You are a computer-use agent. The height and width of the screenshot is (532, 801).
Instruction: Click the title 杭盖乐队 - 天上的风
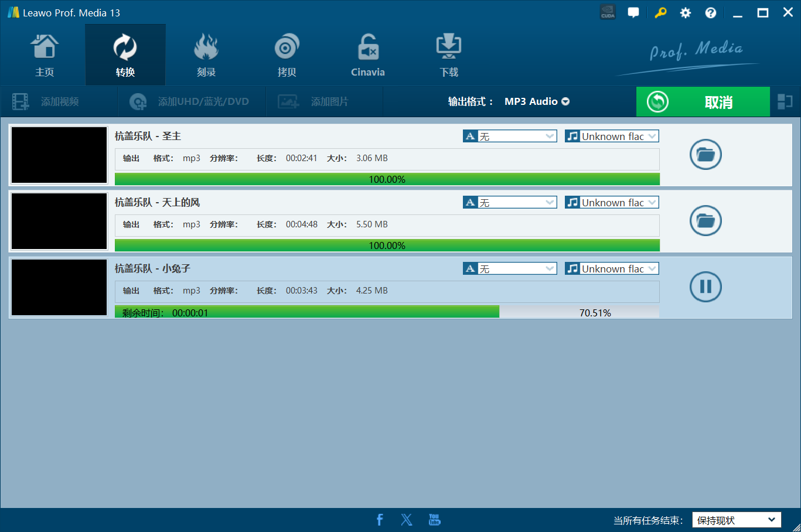click(x=158, y=202)
